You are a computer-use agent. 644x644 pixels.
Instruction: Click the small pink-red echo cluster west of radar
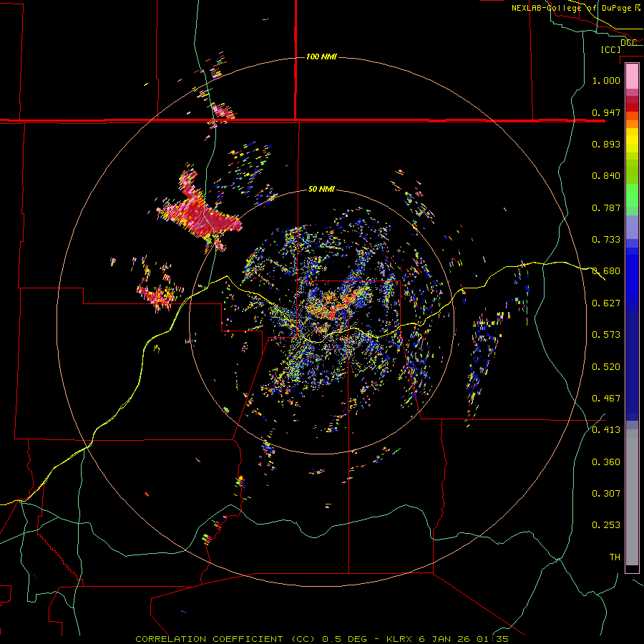(157, 296)
